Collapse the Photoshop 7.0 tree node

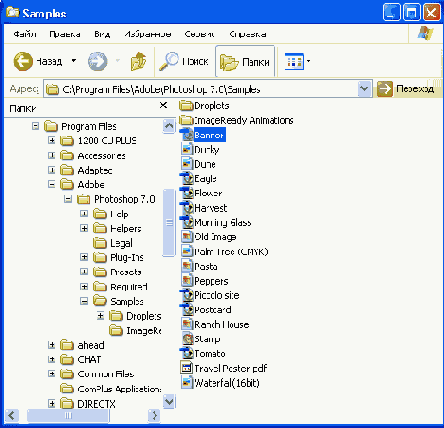click(x=68, y=199)
